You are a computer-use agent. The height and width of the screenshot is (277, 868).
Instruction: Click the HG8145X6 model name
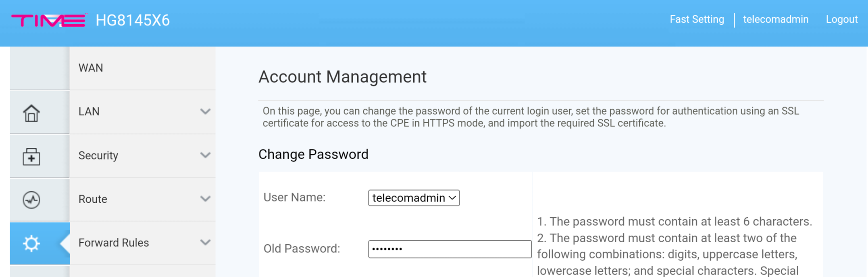[133, 20]
